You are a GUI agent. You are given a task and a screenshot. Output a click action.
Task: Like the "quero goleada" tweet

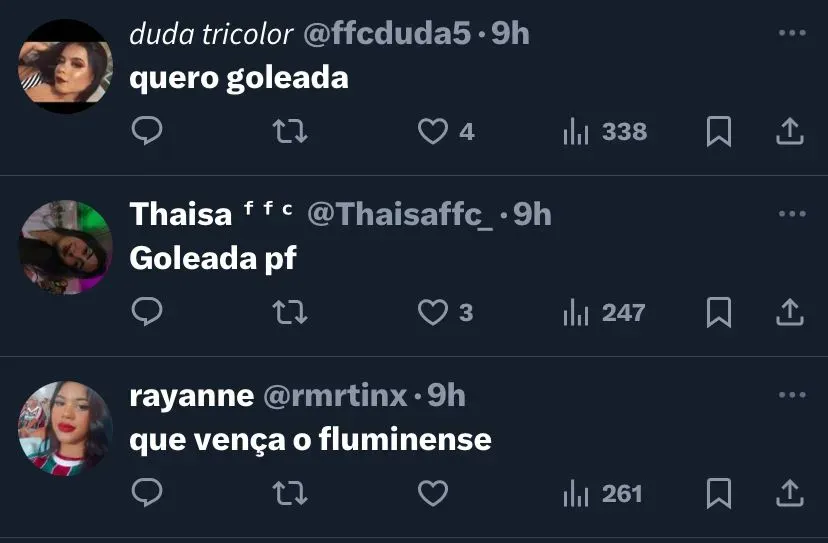[x=432, y=131]
